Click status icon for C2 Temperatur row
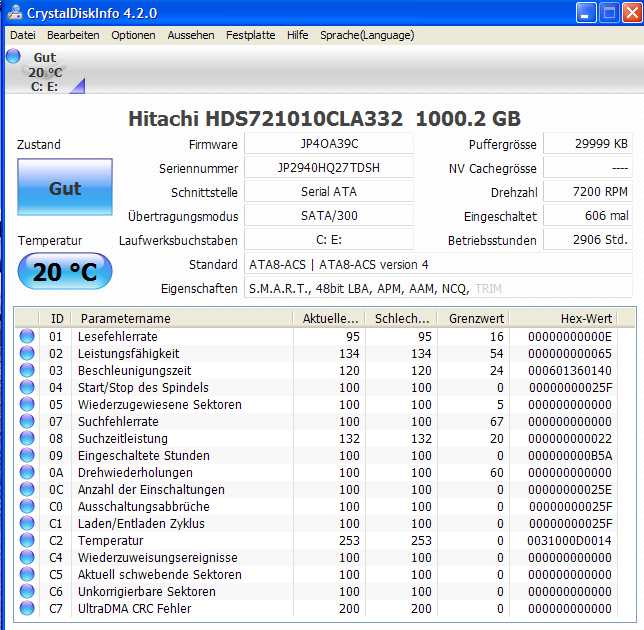 click(27, 540)
